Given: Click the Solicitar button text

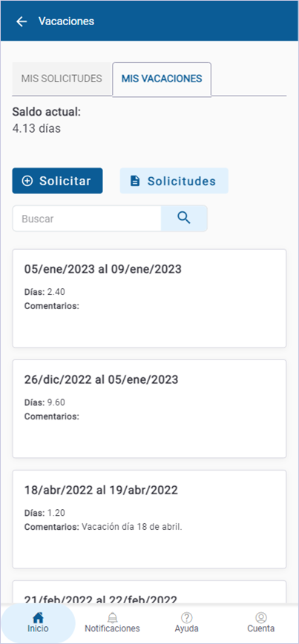Looking at the screenshot, I should click(65, 181).
